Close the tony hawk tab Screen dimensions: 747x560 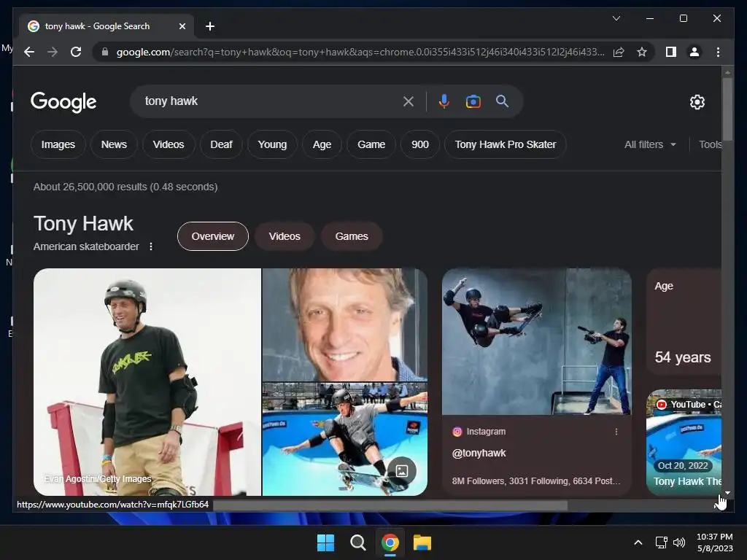182,26
